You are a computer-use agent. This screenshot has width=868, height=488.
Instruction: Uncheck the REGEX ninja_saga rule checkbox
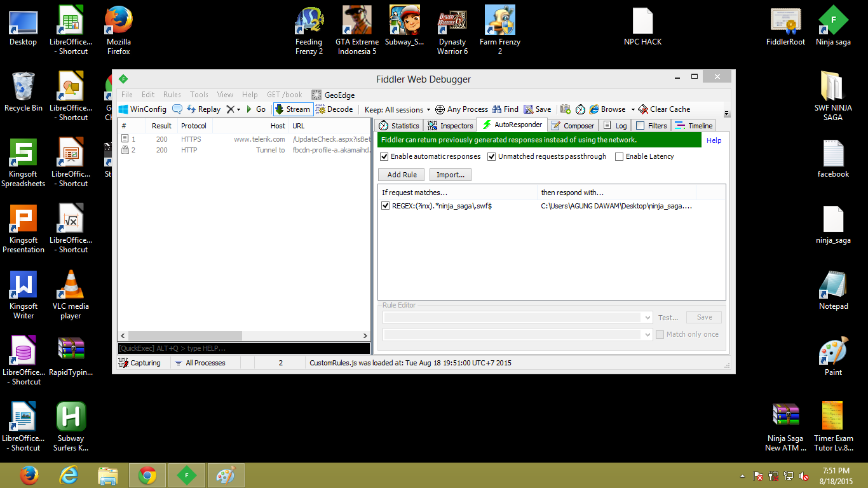pos(385,206)
